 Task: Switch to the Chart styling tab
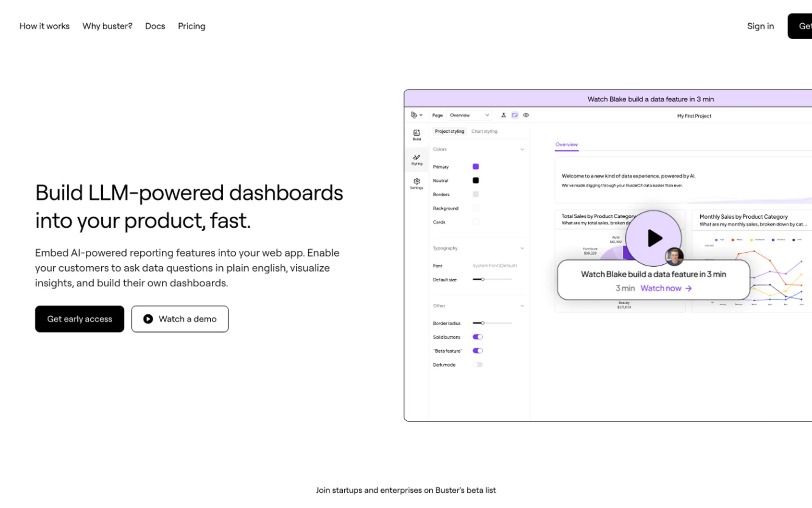(x=484, y=131)
